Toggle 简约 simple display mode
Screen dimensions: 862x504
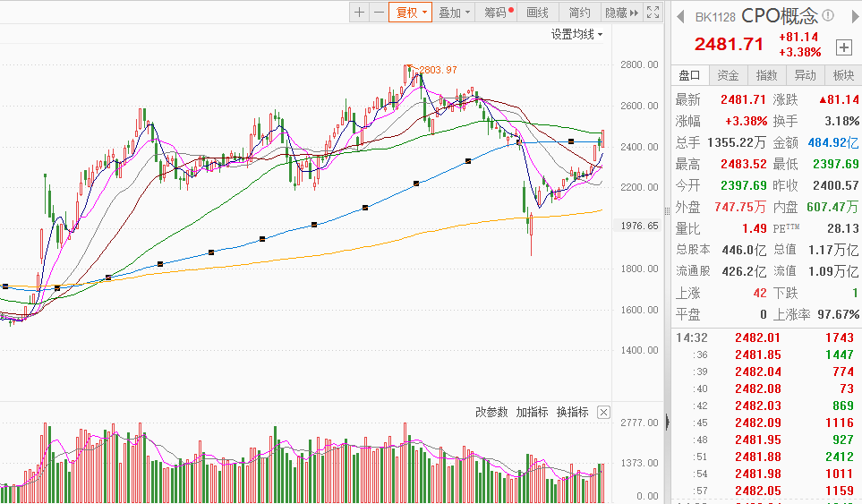pyautogui.click(x=579, y=13)
